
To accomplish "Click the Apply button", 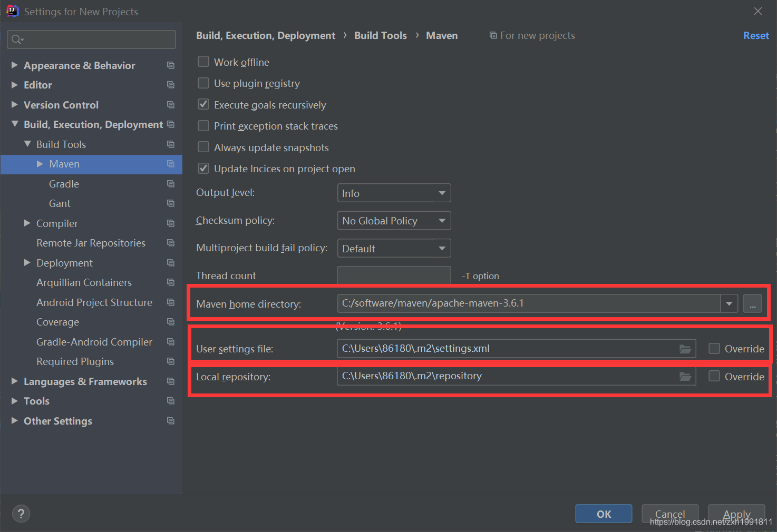I will 736,514.
